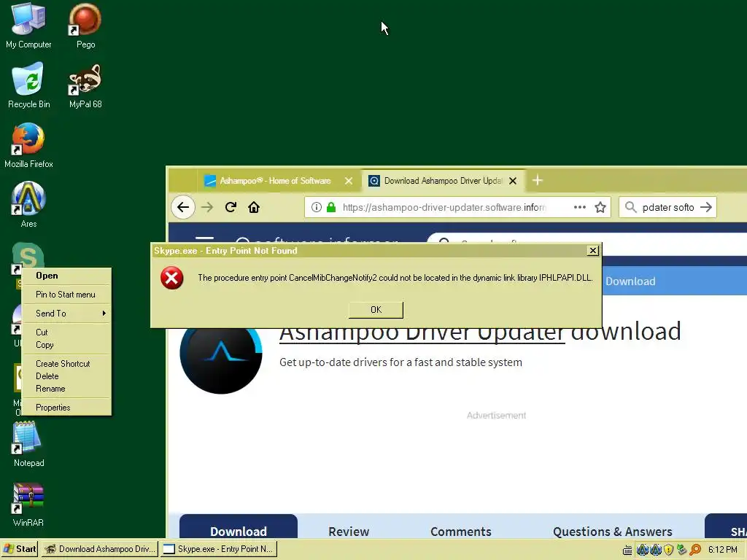Choose Rename in the context menu

[66, 389]
